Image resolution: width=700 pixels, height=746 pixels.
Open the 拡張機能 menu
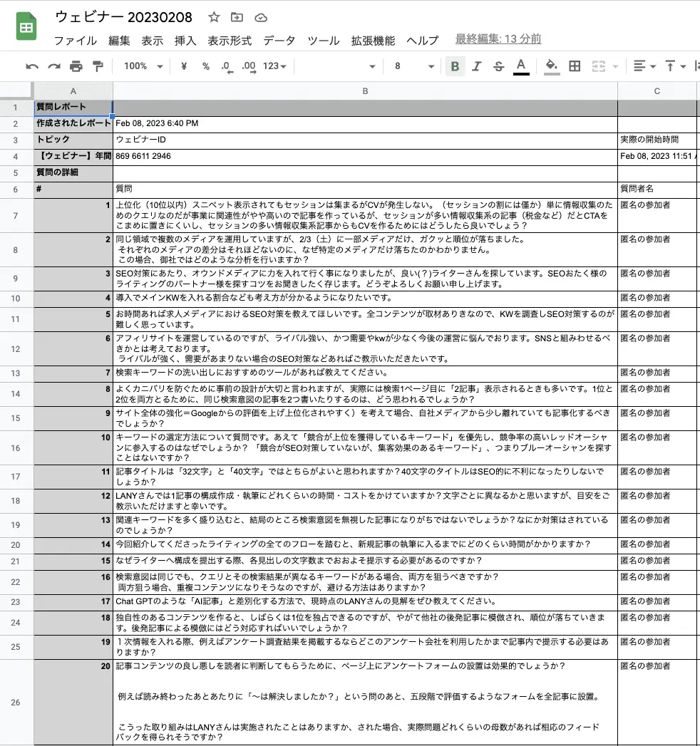pyautogui.click(x=373, y=41)
